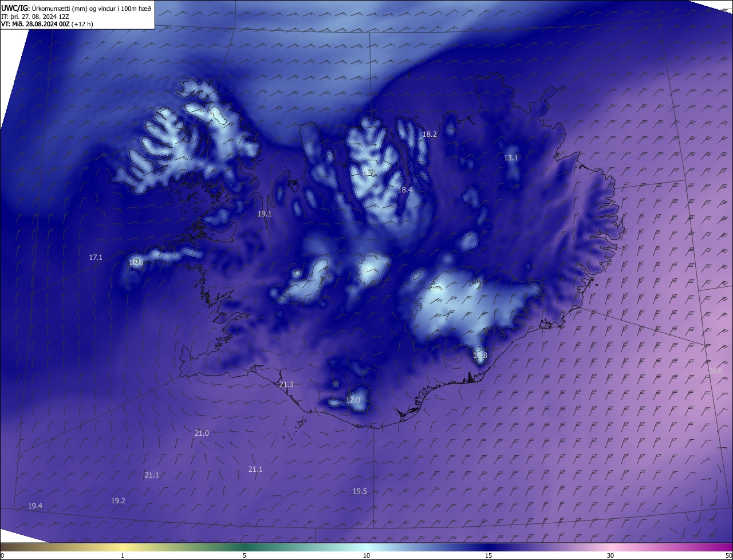Click the 19.4 value label
733x560 pixels.
(35, 506)
